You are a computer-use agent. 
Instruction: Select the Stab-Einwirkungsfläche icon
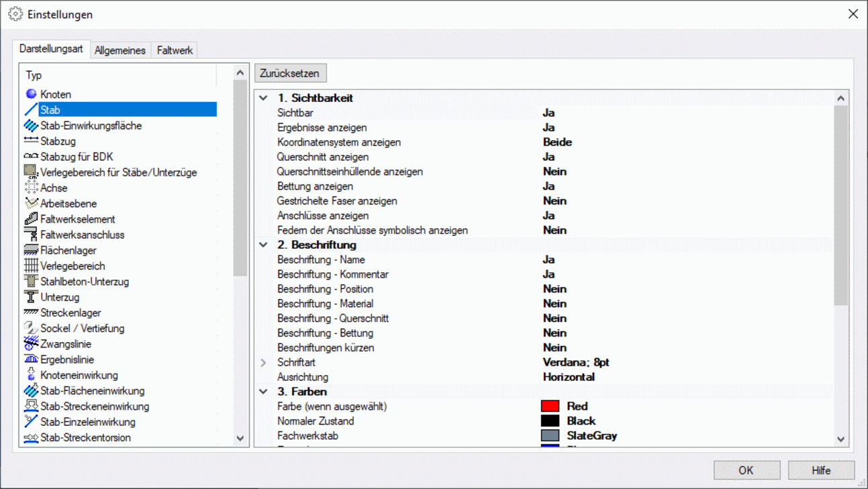(31, 125)
